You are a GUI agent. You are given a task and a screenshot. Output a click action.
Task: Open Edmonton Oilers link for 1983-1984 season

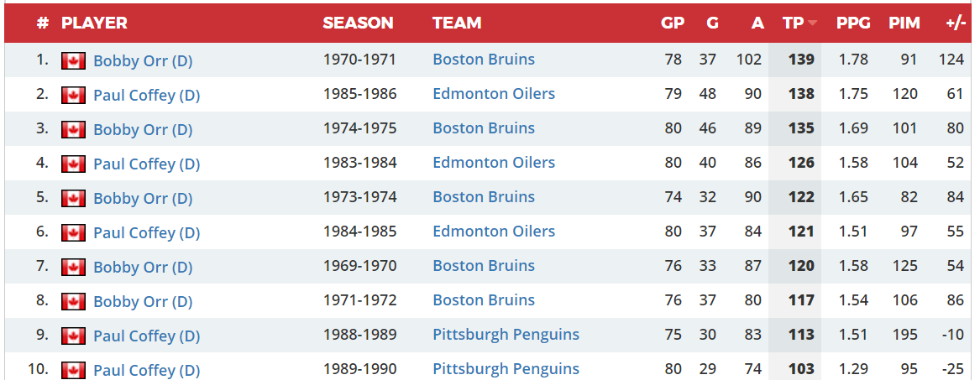(x=494, y=162)
